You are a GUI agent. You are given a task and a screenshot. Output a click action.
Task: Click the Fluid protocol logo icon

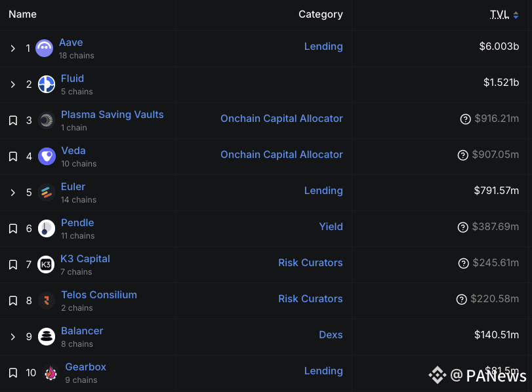point(46,84)
